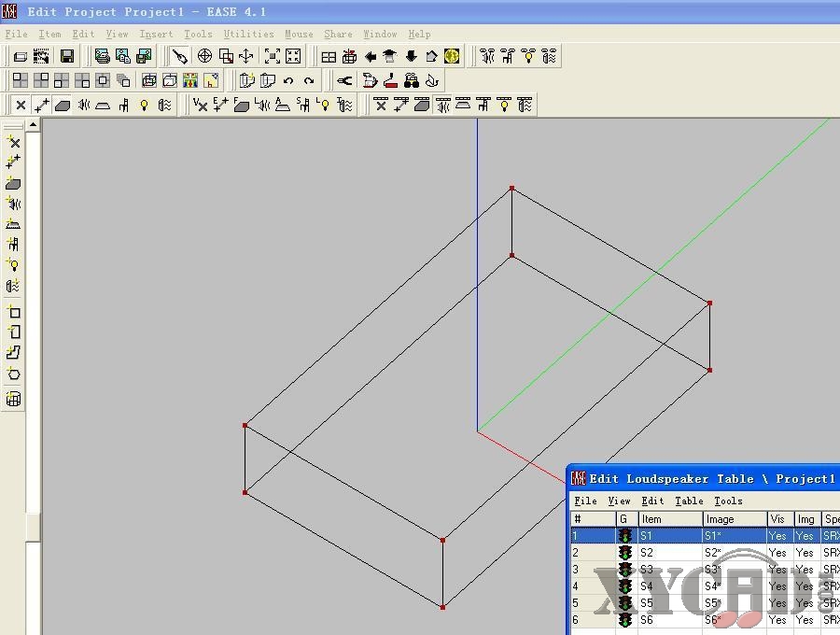Toggle traffic light for loudspeaker S3
Viewport: 840px width, 635px height.
tap(625, 569)
